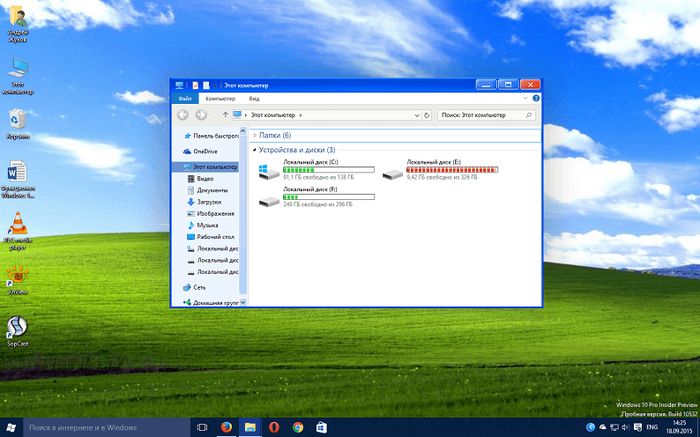This screenshot has height=437, width=700.
Task: Expand the Папки (6) group
Action: [254, 135]
